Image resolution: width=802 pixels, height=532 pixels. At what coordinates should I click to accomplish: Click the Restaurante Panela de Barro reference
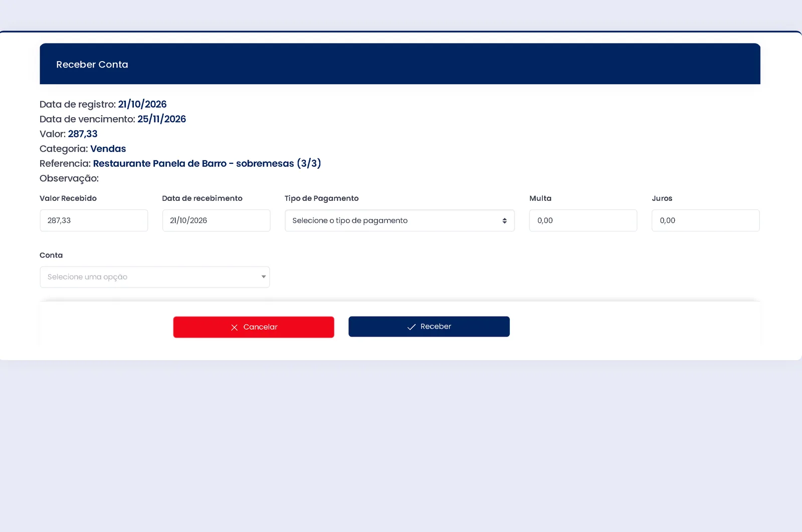(207, 164)
